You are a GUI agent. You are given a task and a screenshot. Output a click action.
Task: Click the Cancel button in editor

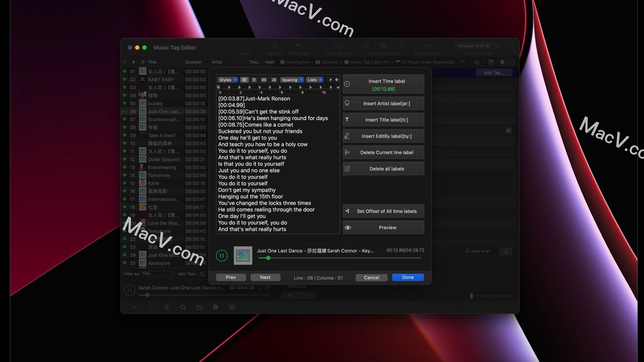[x=371, y=277]
